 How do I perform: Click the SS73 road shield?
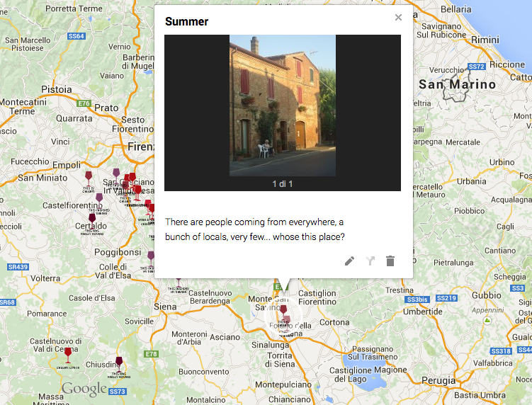[118, 392]
